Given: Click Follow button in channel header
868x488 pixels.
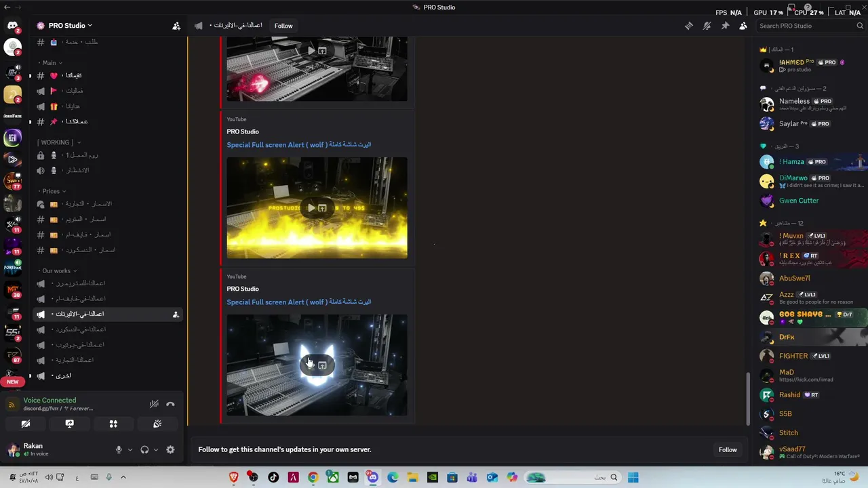Looking at the screenshot, I should (x=283, y=26).
